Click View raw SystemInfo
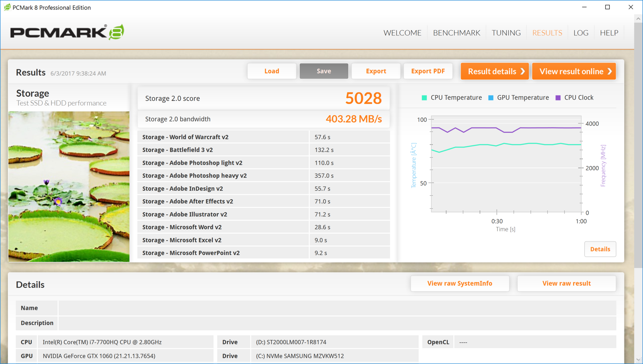 pos(460,283)
